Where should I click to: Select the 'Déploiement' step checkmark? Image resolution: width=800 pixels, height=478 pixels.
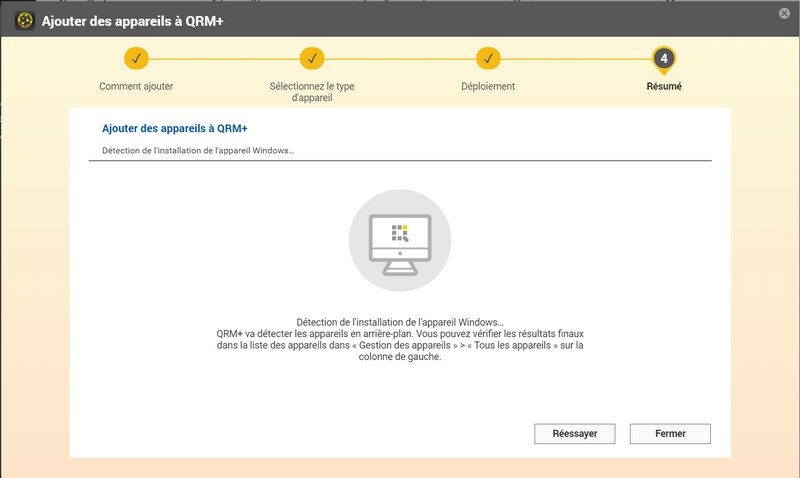(x=488, y=58)
